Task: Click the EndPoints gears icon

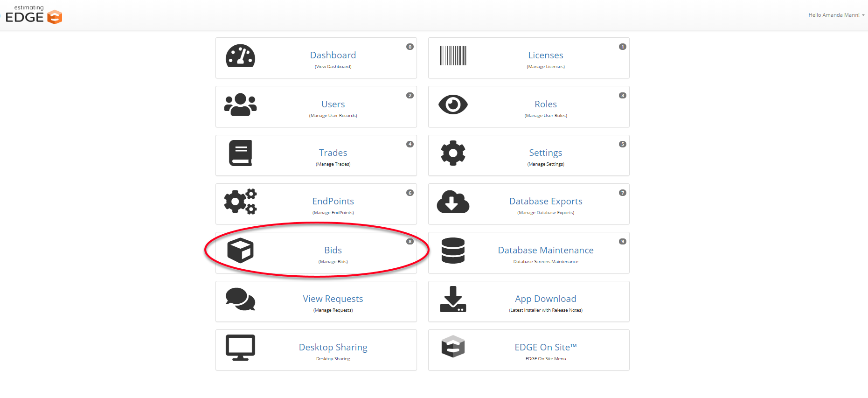Action: pyautogui.click(x=240, y=202)
